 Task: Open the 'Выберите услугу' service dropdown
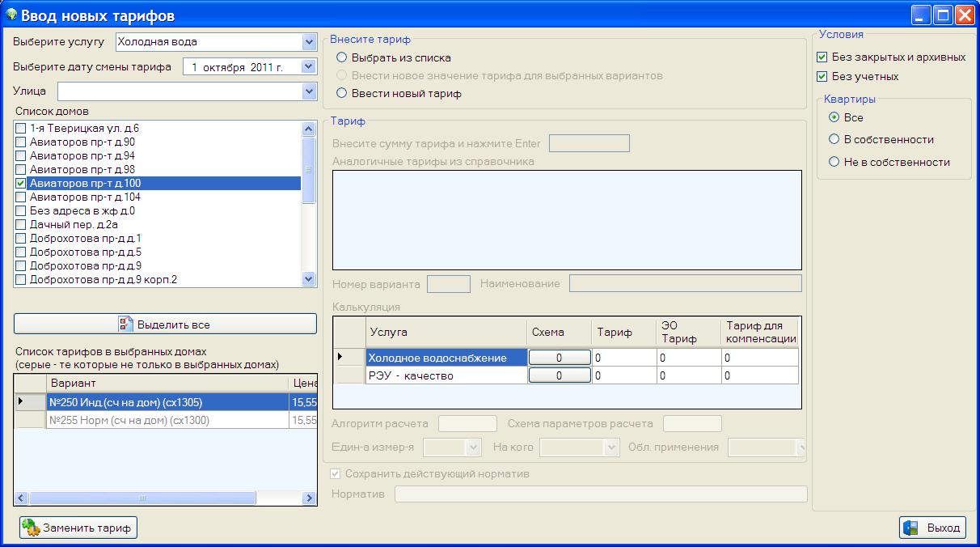point(308,42)
